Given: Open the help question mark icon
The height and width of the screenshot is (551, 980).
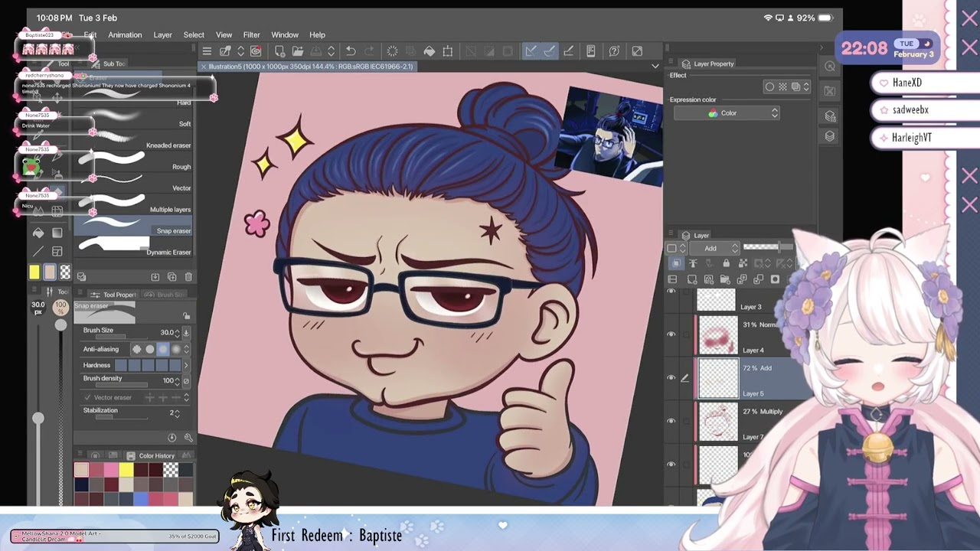Looking at the screenshot, I should tap(614, 51).
